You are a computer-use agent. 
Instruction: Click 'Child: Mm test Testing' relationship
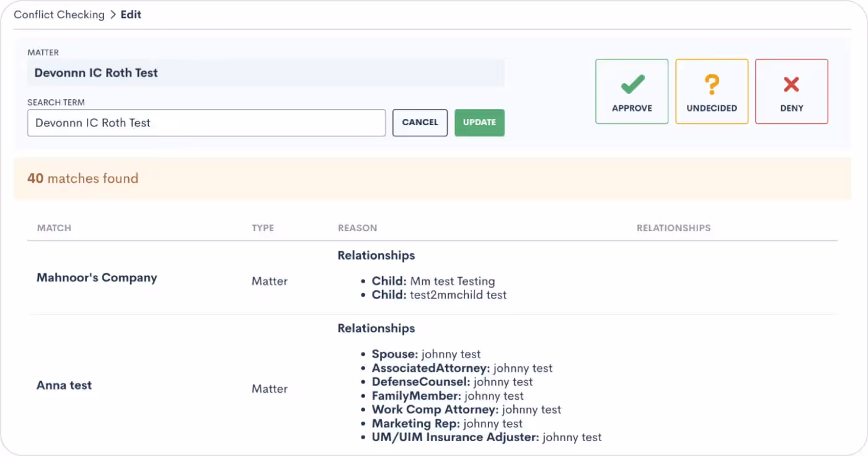[433, 281]
